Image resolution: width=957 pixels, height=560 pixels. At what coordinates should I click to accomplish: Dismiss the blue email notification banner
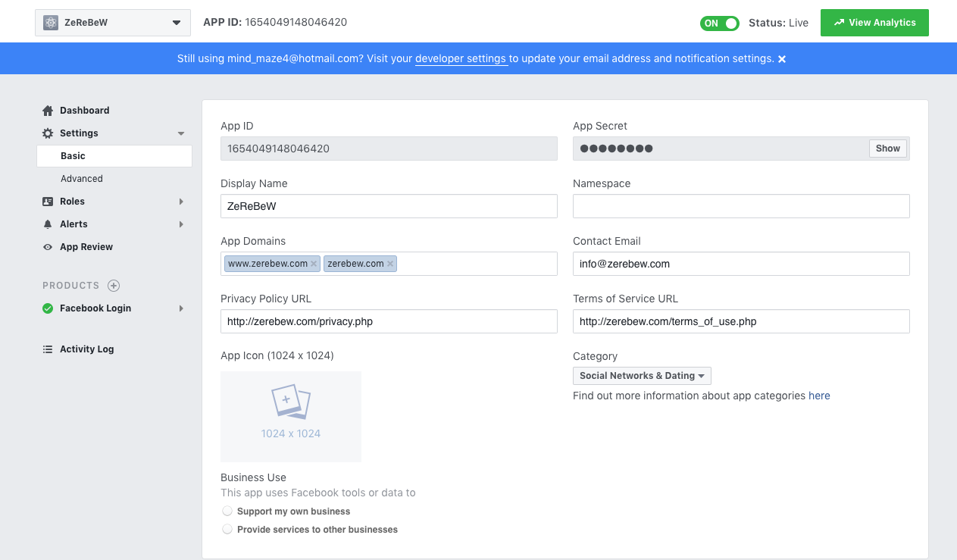(782, 59)
